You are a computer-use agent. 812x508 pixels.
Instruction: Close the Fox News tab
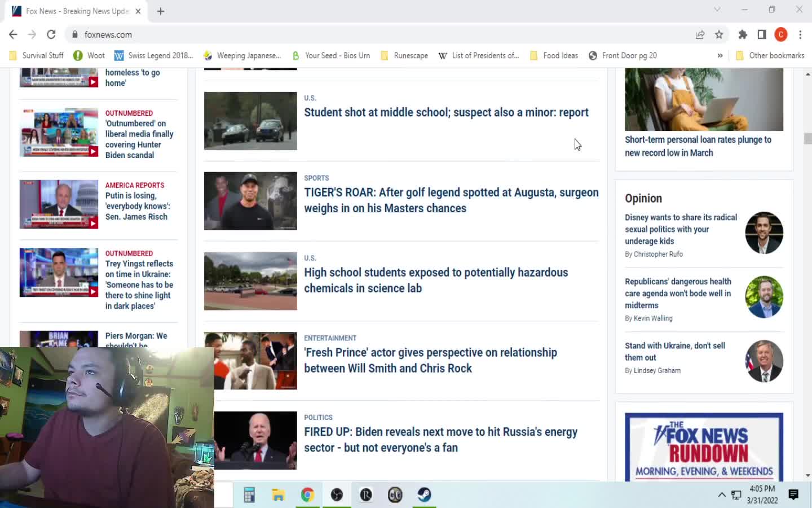tap(138, 11)
